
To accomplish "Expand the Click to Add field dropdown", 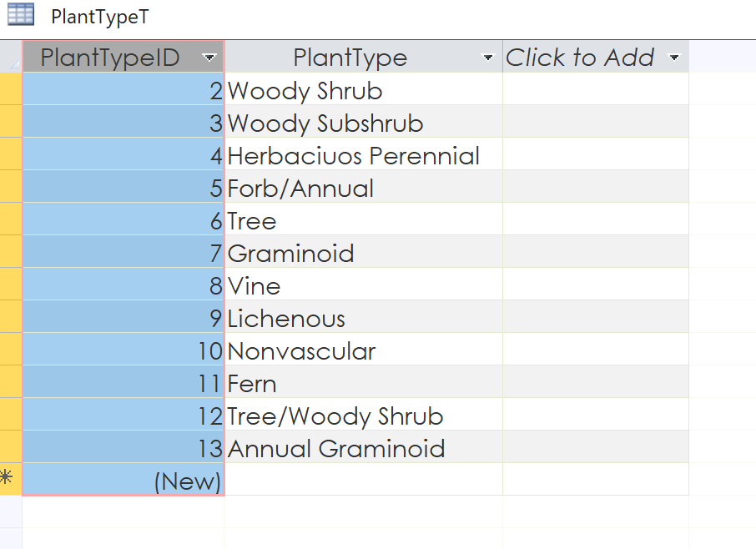I will pyautogui.click(x=674, y=58).
